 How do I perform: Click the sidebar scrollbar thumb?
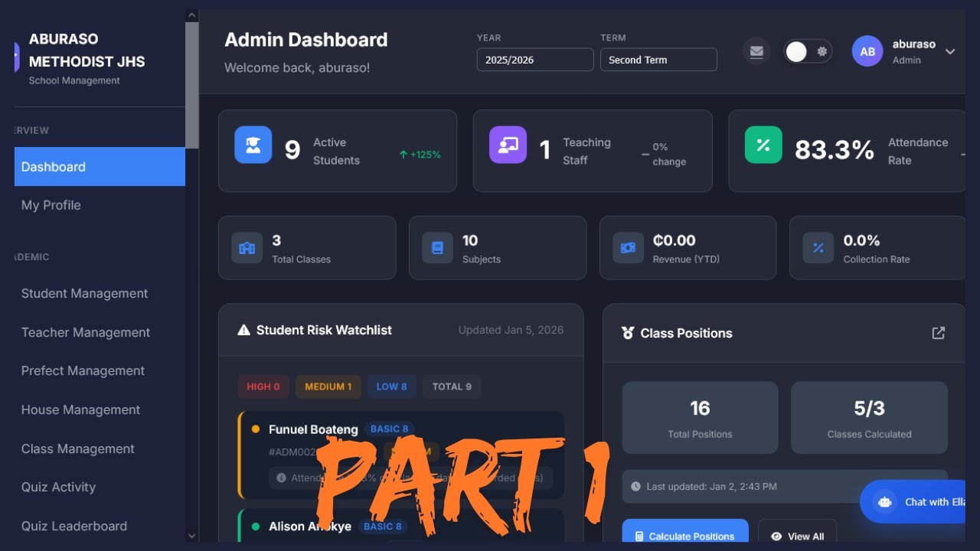pyautogui.click(x=191, y=84)
